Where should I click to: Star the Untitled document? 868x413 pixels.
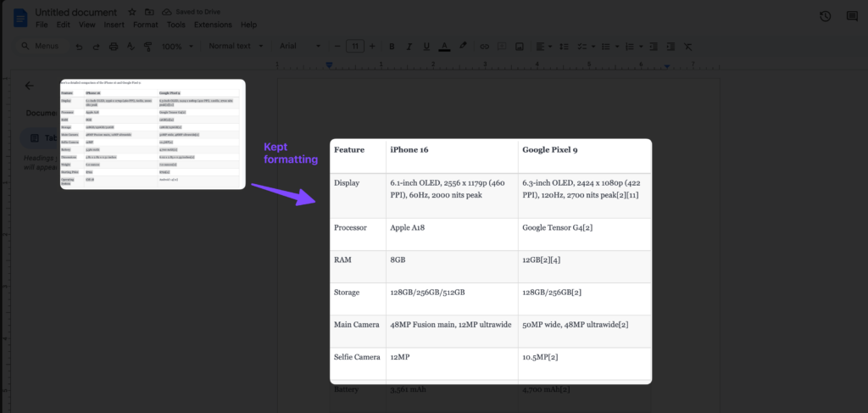(x=131, y=12)
